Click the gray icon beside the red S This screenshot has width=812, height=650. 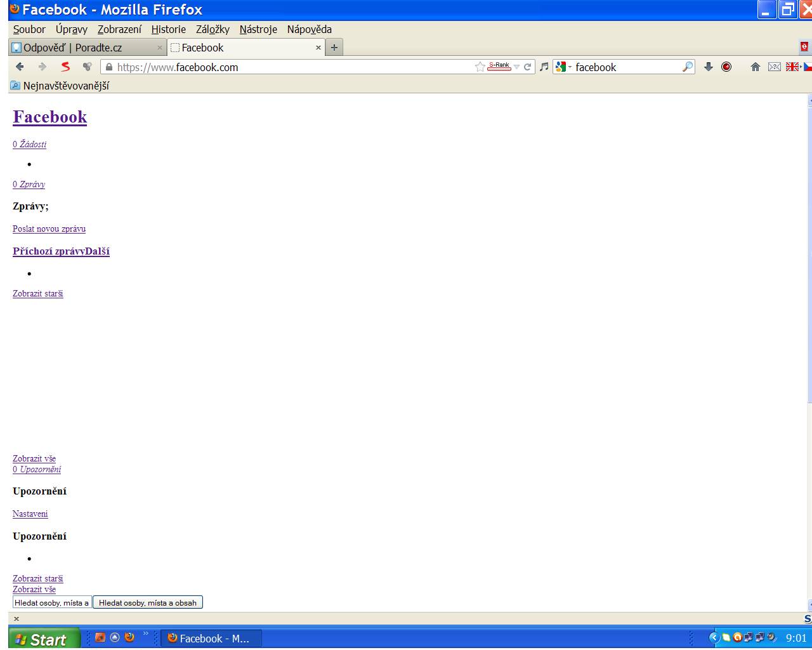tap(87, 67)
